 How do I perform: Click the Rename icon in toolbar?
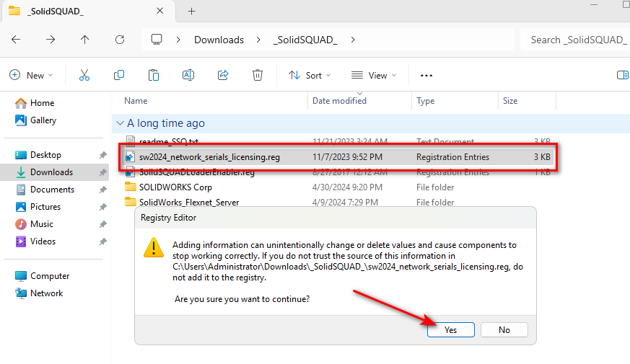coord(188,75)
